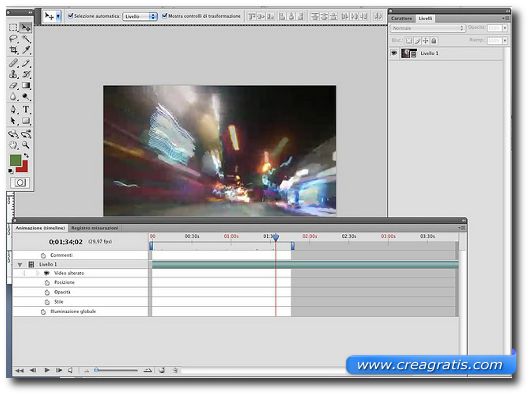Hide Livello 1 with the eye icon
The width and height of the screenshot is (530, 396).
coord(394,53)
